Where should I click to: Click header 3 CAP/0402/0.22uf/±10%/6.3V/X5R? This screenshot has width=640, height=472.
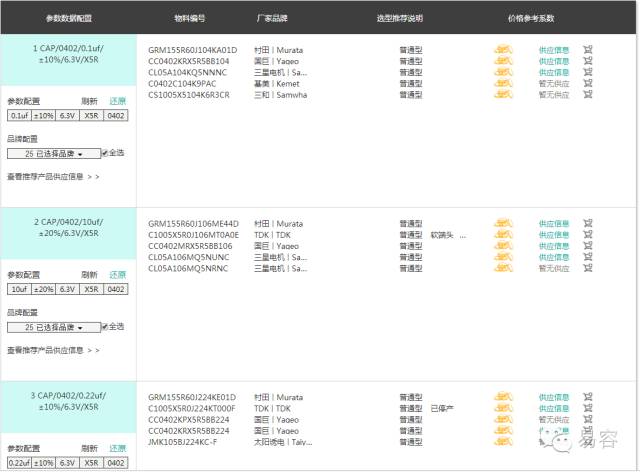pos(69,401)
